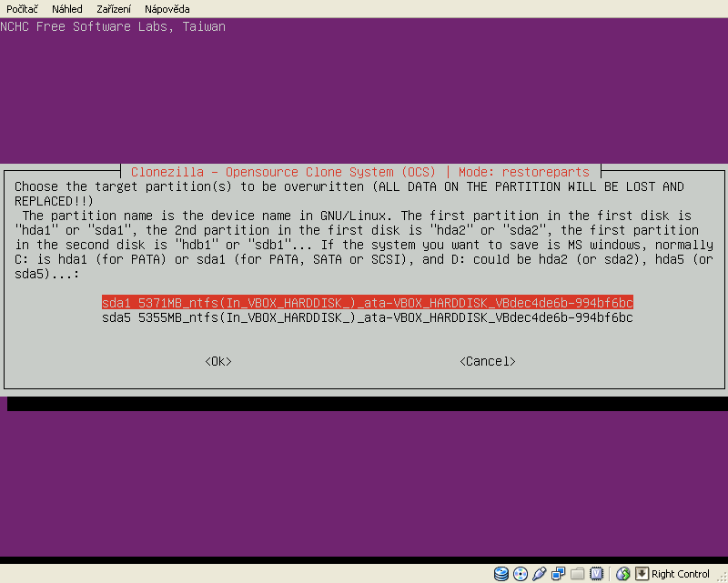Click the virtualization chip status icon
The height and width of the screenshot is (583, 728).
click(x=597, y=574)
